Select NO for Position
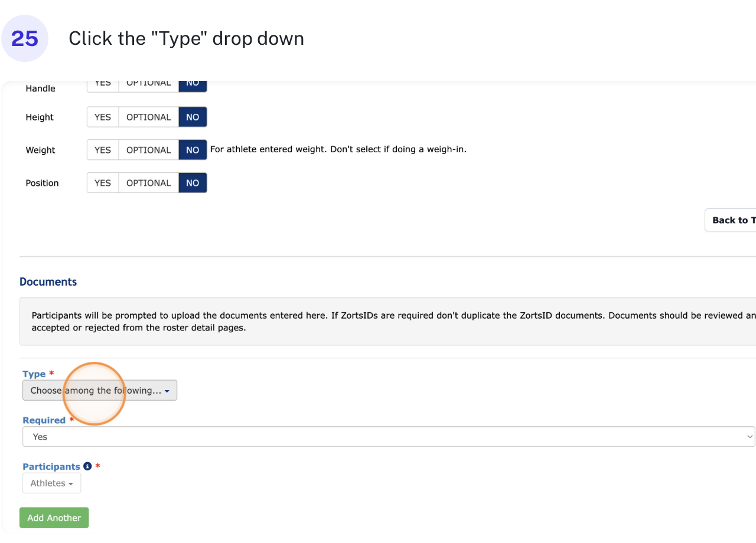This screenshot has height=543, width=756. click(x=193, y=183)
